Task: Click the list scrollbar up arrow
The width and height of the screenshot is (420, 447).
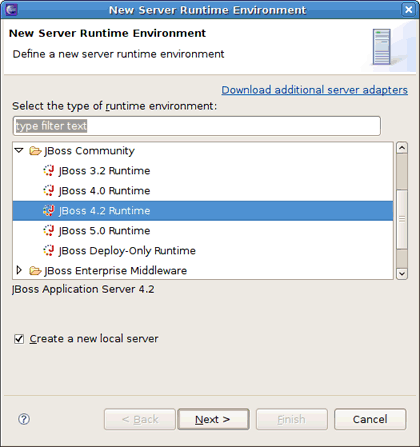Action: tap(402, 148)
